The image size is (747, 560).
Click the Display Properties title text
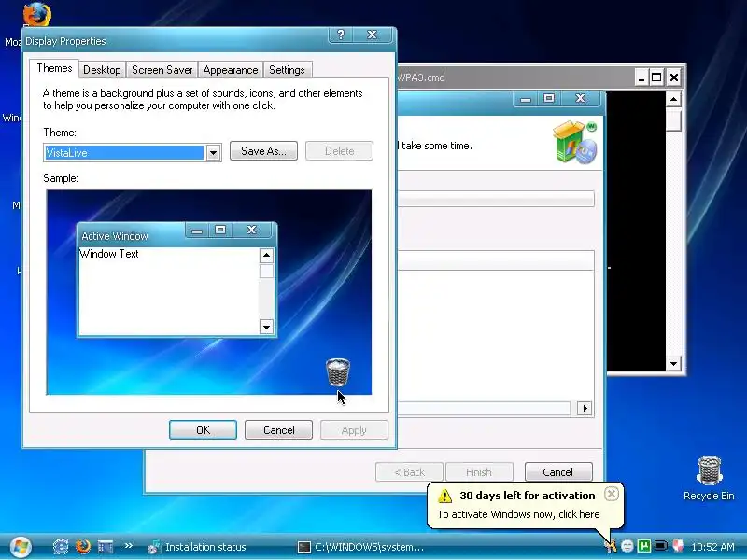(x=65, y=41)
